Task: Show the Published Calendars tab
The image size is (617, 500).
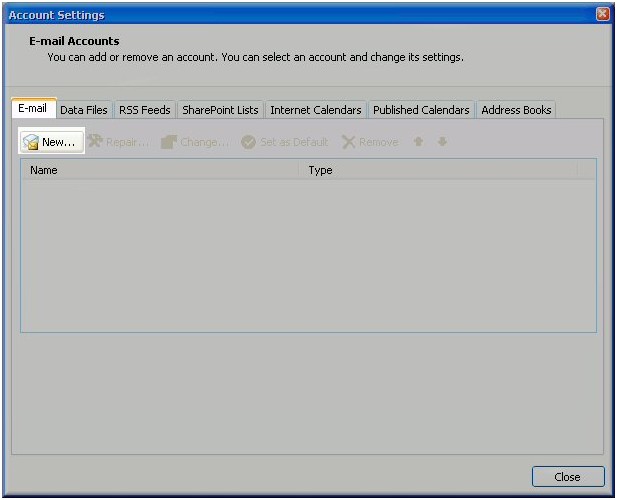Action: tap(421, 110)
